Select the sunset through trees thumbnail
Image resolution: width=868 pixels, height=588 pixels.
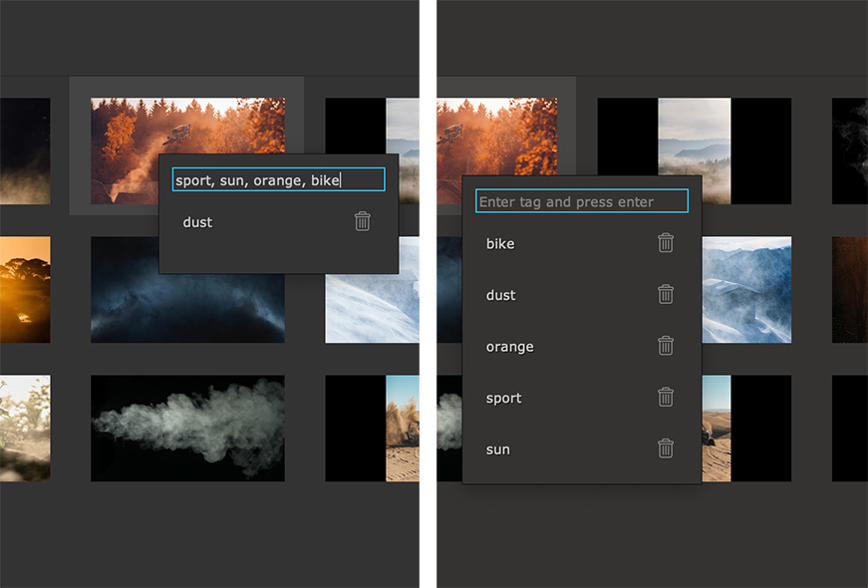click(x=25, y=289)
